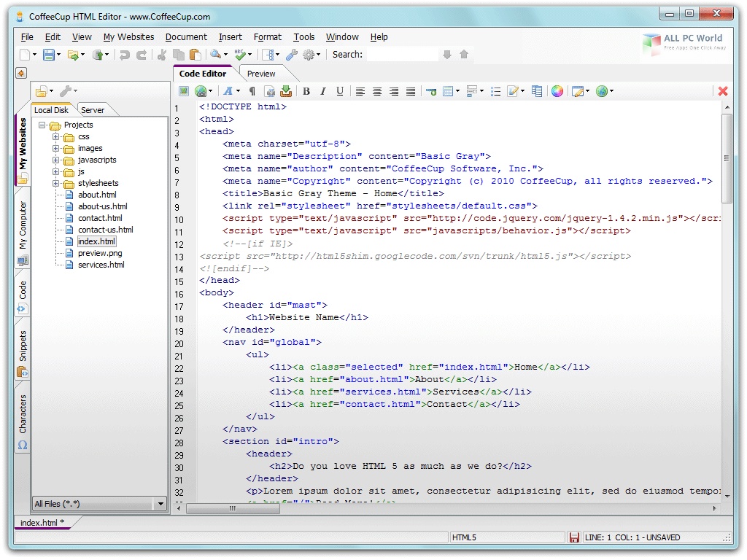Select the Align Center icon
The image size is (747, 560).
point(376,91)
